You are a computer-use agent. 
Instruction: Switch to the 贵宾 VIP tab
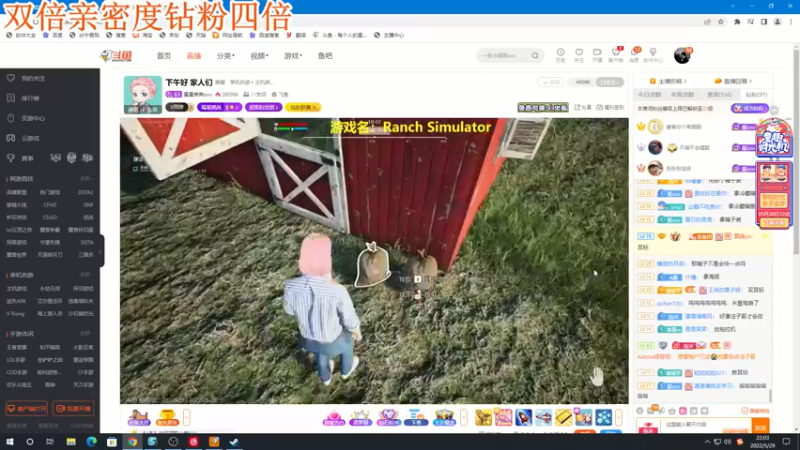(x=719, y=95)
